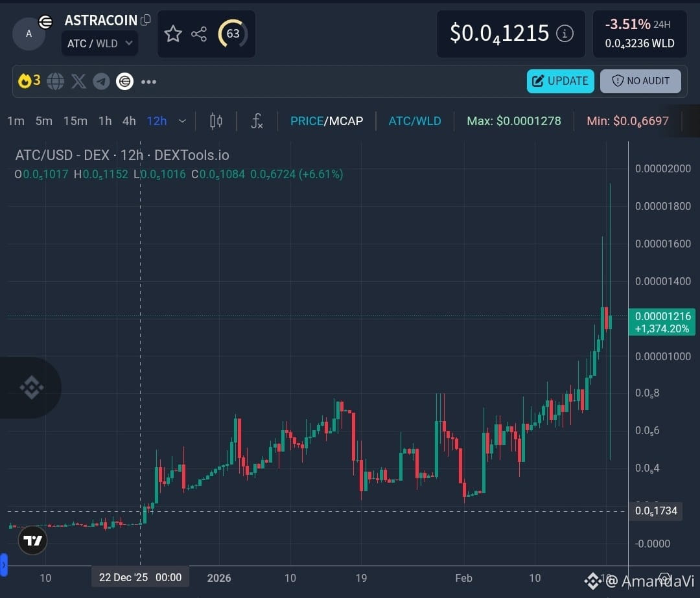Switch chart to PRICE mode
The image size is (700, 598).
[x=307, y=121]
